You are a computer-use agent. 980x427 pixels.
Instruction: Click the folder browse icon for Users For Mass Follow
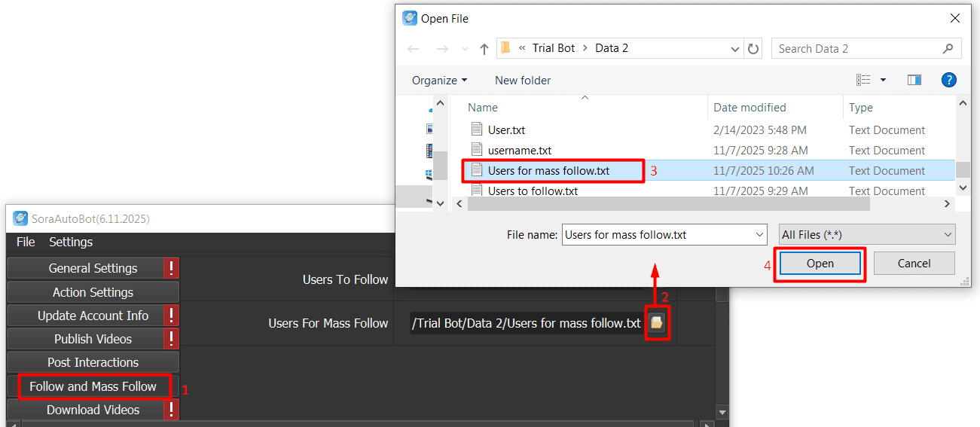coord(657,323)
